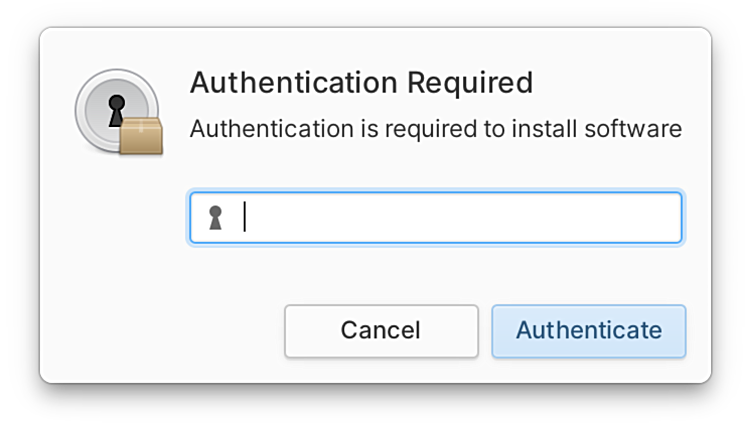This screenshot has height=423, width=752.
Task: Focus the empty password text box
Action: click(436, 217)
